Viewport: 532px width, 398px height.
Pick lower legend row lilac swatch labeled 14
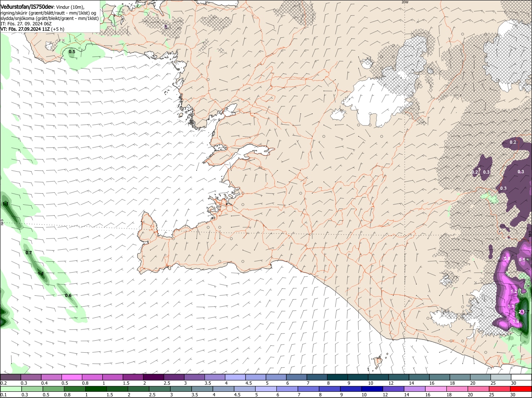pyautogui.click(x=415, y=389)
